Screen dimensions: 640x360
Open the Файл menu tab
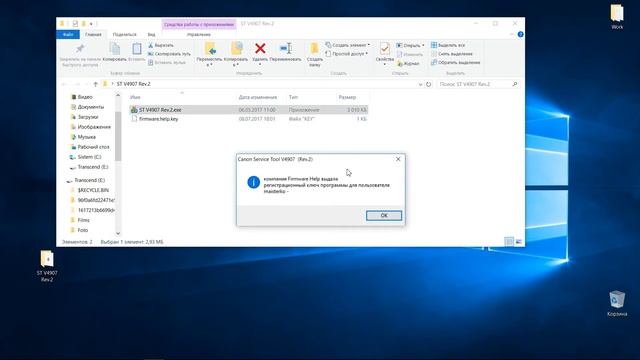click(68, 35)
